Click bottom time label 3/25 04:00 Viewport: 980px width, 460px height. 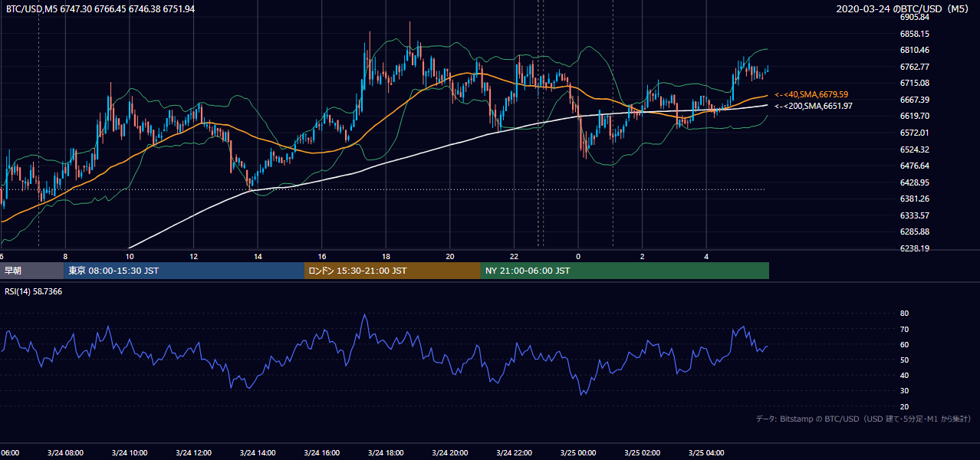pyautogui.click(x=707, y=453)
